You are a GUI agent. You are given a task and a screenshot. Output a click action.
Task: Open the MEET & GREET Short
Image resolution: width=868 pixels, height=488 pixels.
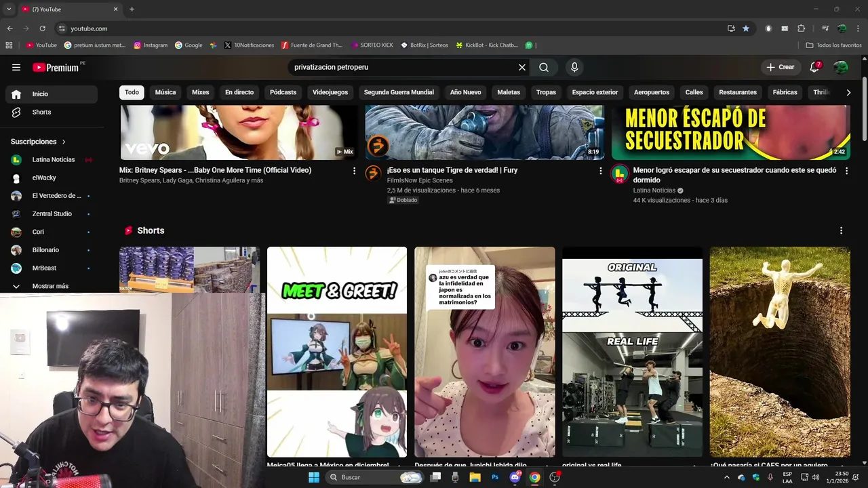tap(337, 352)
